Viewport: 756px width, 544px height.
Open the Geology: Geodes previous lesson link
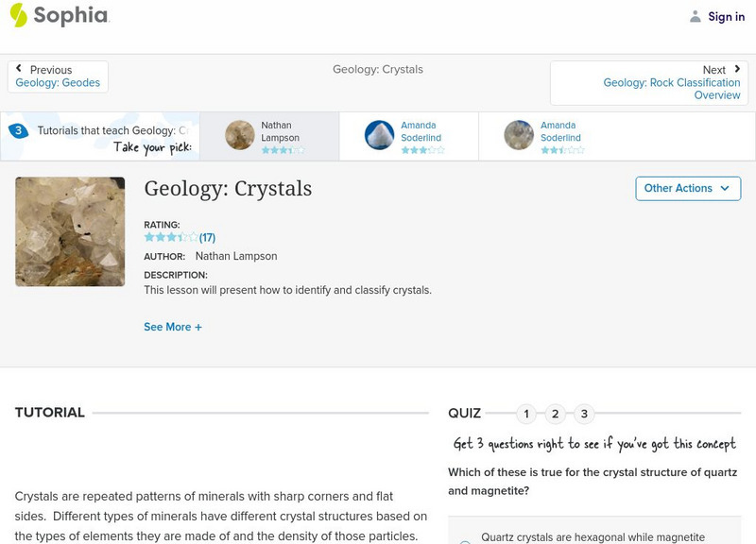click(x=58, y=83)
